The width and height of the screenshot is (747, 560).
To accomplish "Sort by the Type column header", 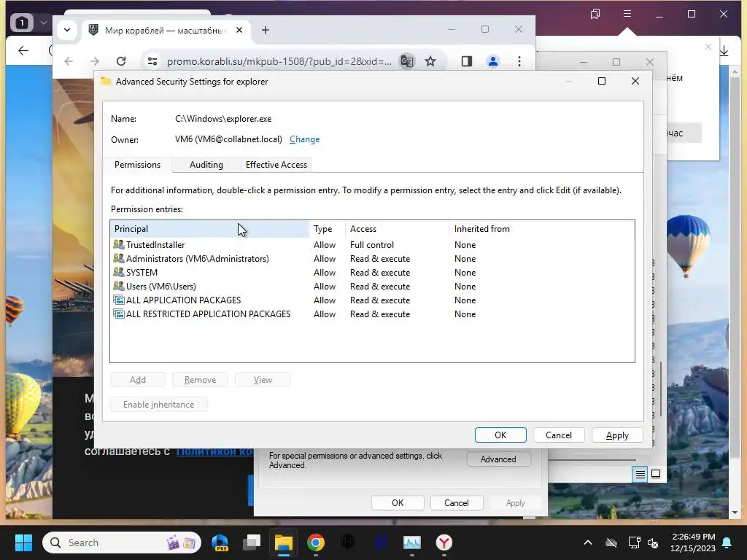I will (x=328, y=228).
